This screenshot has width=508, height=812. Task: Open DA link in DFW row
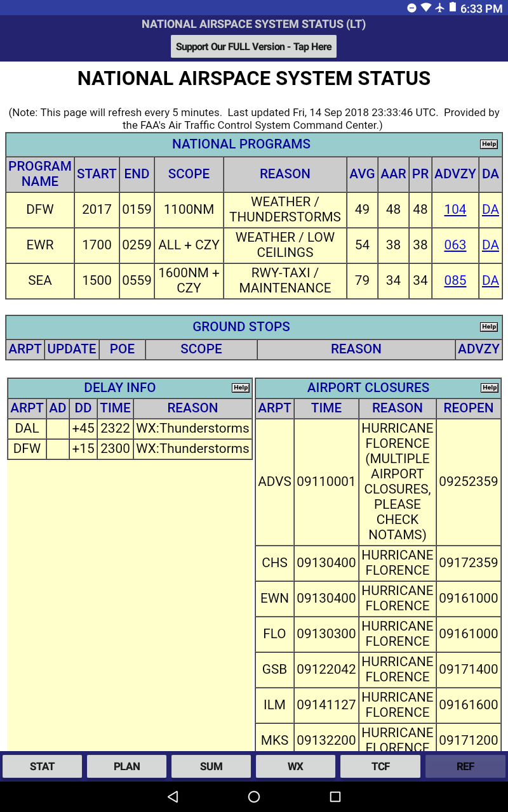[x=491, y=209]
